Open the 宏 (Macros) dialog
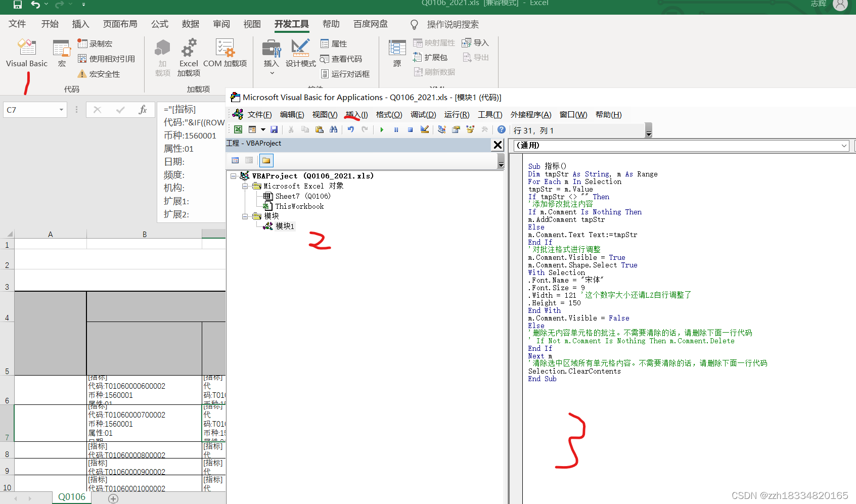 point(62,53)
